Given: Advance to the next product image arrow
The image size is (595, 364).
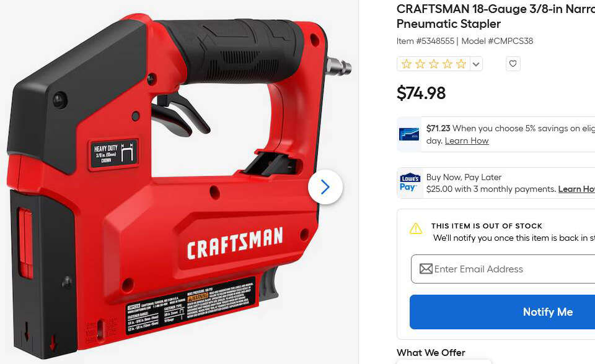Looking at the screenshot, I should click(x=325, y=187).
